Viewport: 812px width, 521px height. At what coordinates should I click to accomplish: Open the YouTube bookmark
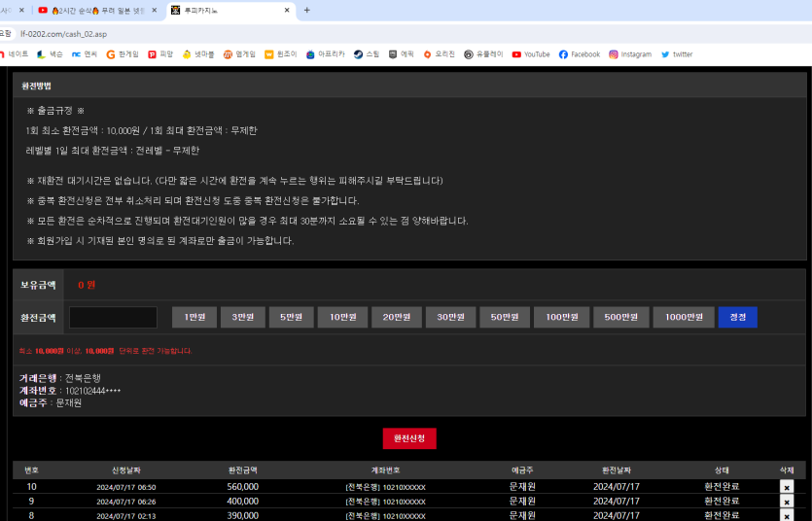click(x=531, y=54)
